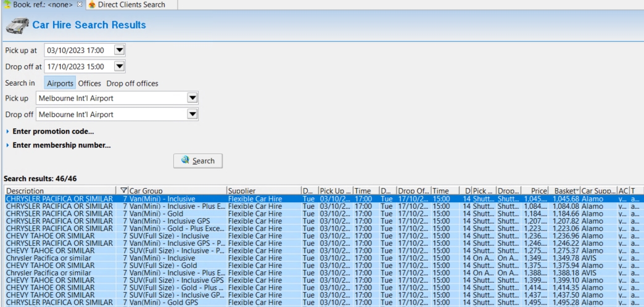Click the filter funnel icon in table header
This screenshot has height=307, width=644.
(123, 190)
